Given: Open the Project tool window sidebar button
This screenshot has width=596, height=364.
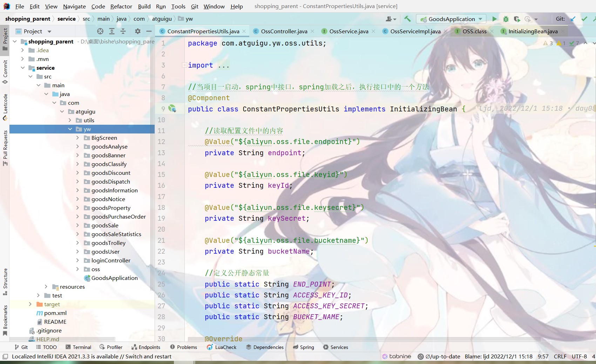Looking at the screenshot, I should click(x=5, y=39).
